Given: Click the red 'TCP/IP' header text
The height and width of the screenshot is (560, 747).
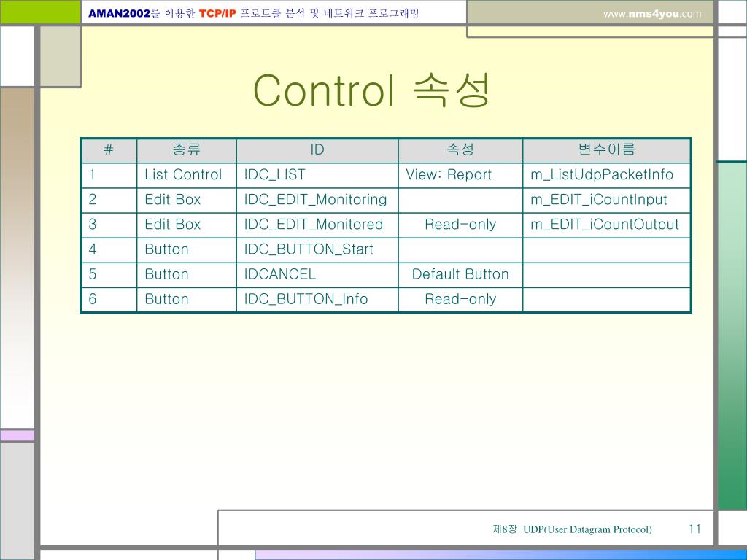Looking at the screenshot, I should (x=217, y=13).
